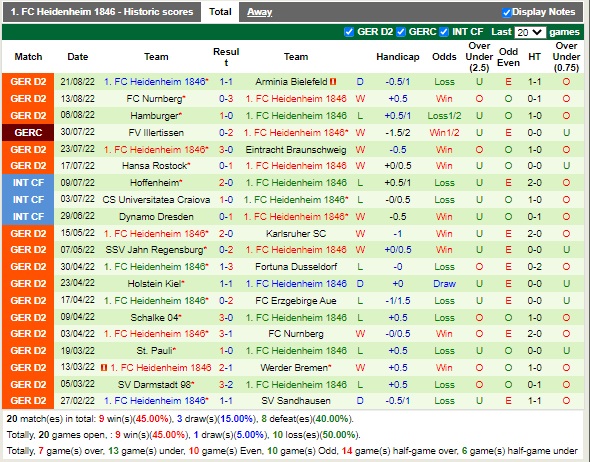Click the 2-1 score against Werder Bremen
Image resolution: width=590 pixels, height=462 pixels.
[226, 368]
